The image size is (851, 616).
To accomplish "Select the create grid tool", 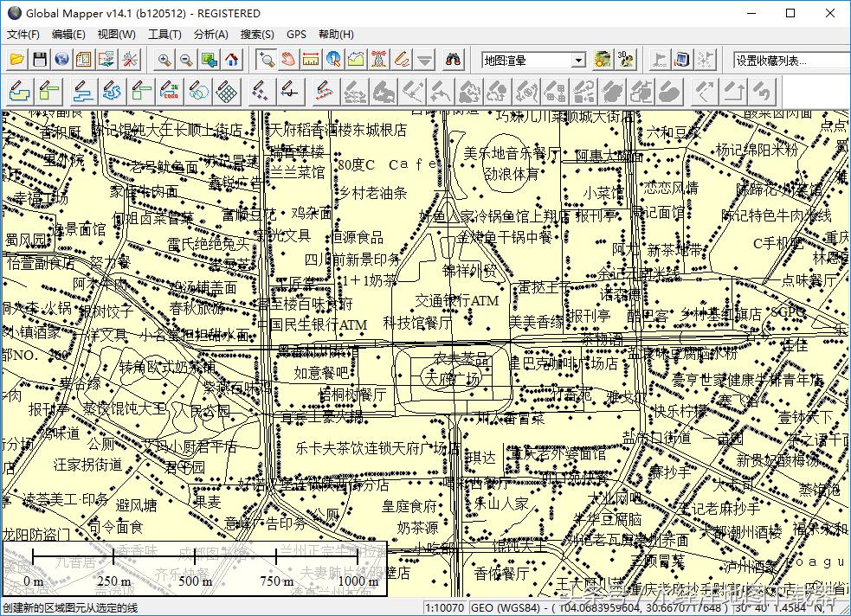I will 228,91.
